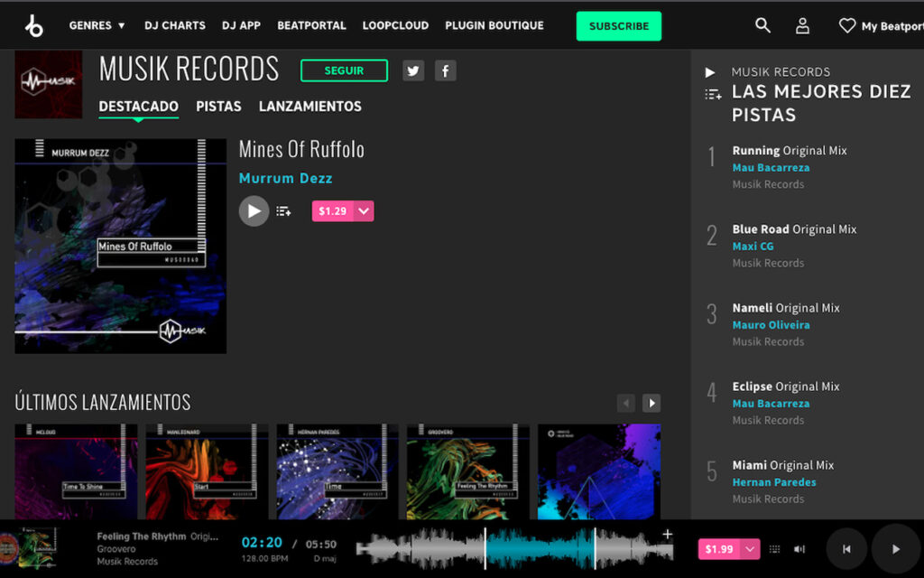The height and width of the screenshot is (578, 924).
Task: Expand the $1.29 price dropdown arrow
Action: tap(364, 211)
